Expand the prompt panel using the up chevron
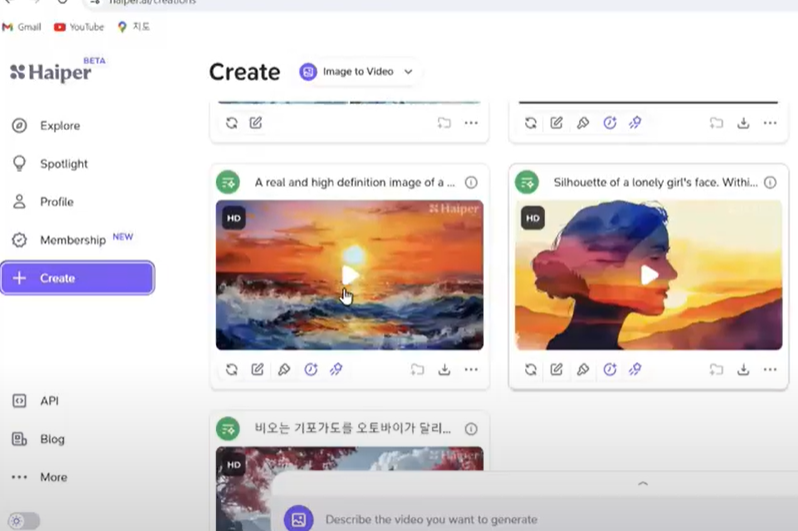Viewport: 798px width, 531px height. pyautogui.click(x=643, y=484)
